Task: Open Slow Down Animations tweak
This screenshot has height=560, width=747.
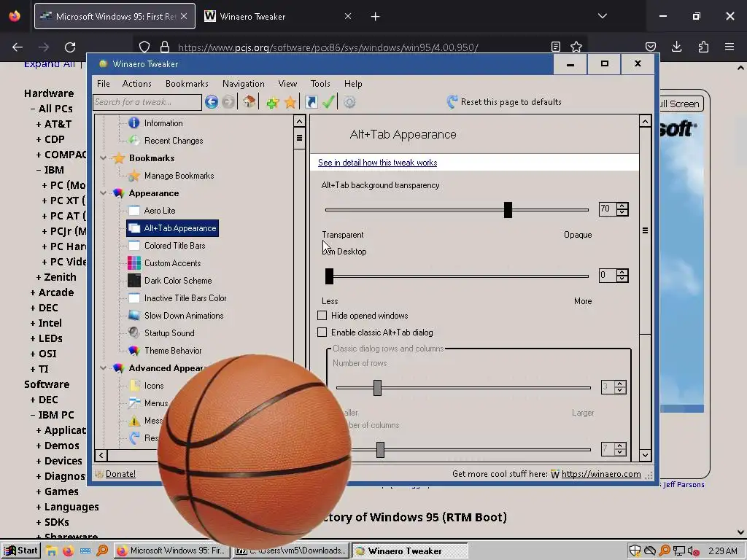Action: [184, 316]
